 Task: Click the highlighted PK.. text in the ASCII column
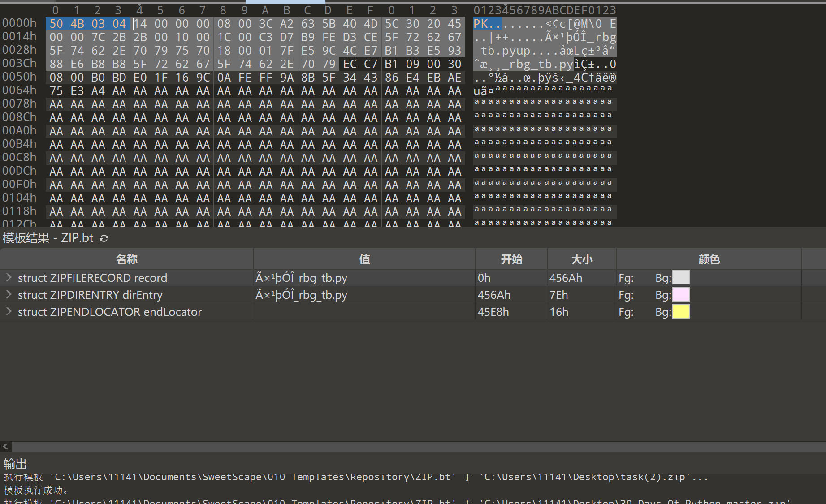(487, 24)
